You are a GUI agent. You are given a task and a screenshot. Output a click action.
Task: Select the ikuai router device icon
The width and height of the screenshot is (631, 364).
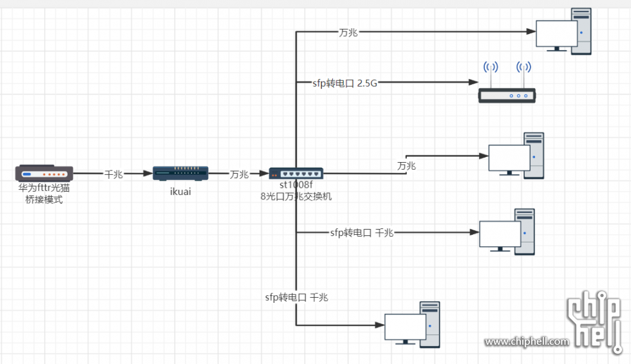point(180,173)
